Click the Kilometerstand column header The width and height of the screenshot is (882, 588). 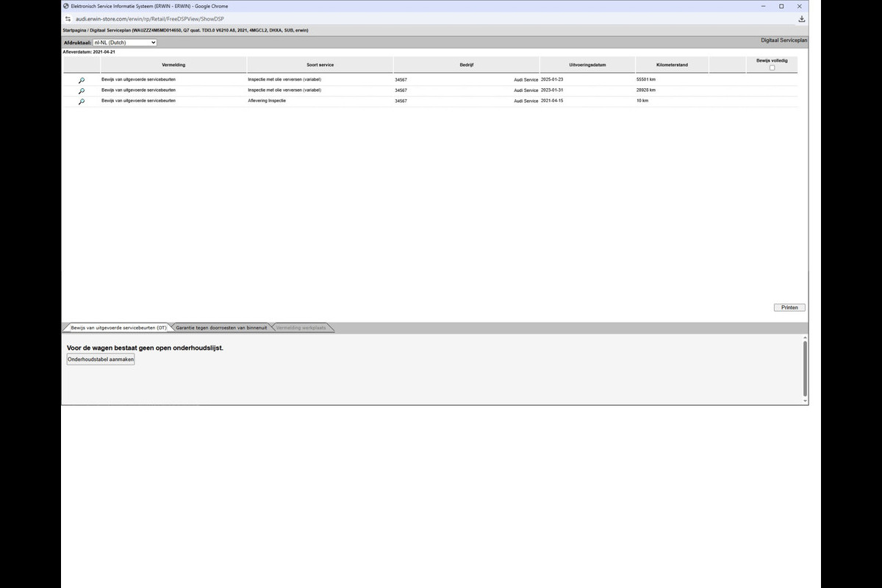pyautogui.click(x=672, y=65)
